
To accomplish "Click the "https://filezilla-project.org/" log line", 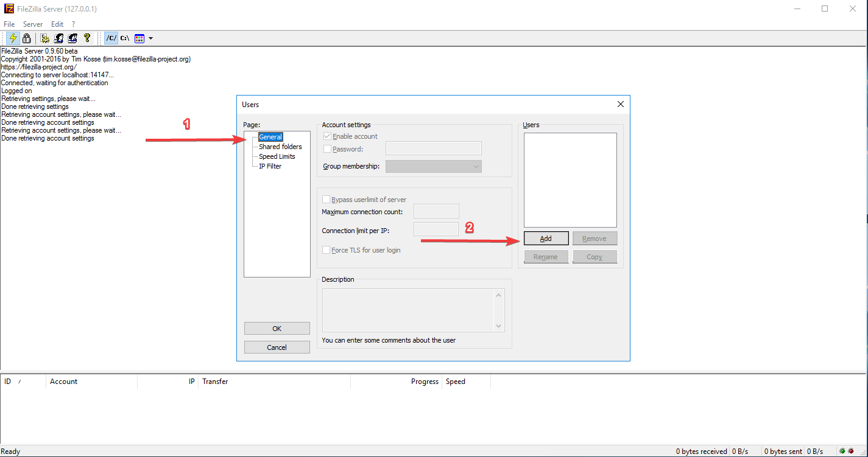I will 39,67.
